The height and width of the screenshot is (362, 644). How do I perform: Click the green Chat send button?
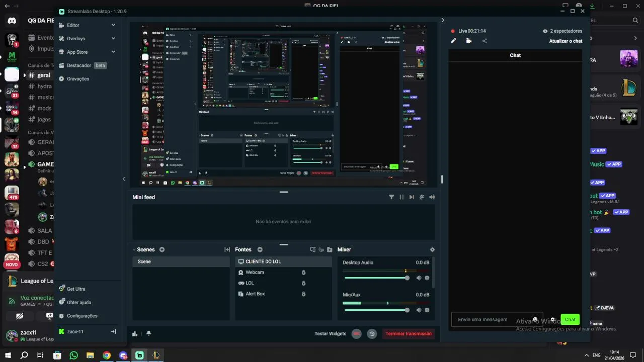tap(570, 320)
